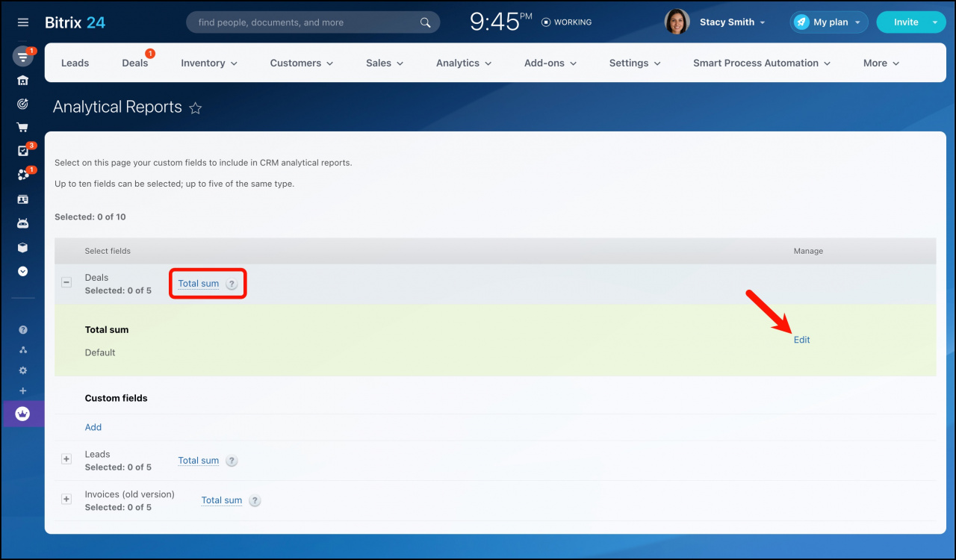Open the Add-ons menu
This screenshot has height=560, width=956.
pos(550,63)
